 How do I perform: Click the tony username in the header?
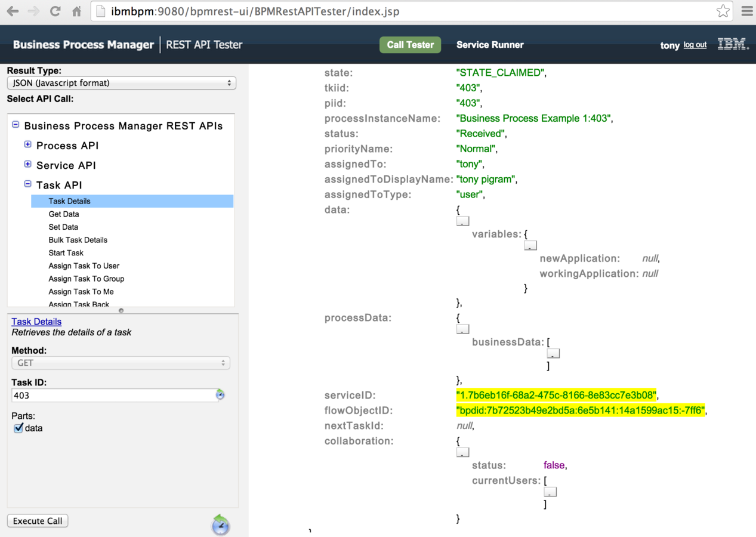pos(670,45)
